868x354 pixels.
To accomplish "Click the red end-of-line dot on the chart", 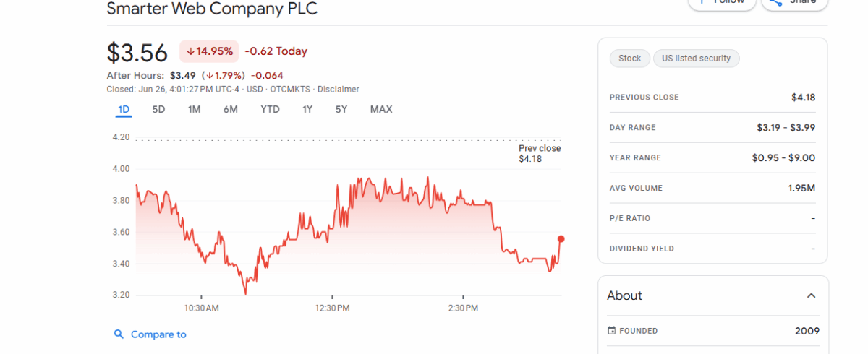I will [x=561, y=239].
